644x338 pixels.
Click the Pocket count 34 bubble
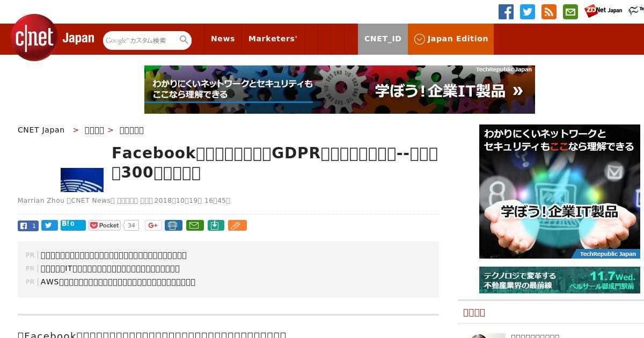point(131,225)
